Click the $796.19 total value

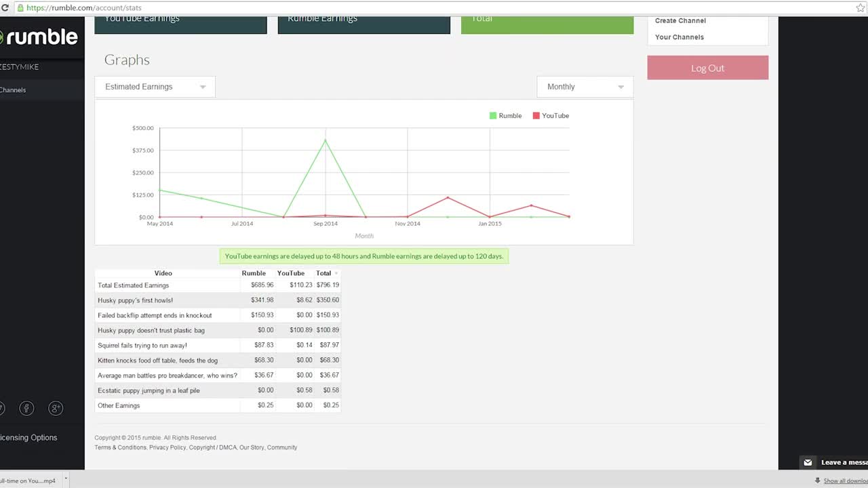[328, 285]
